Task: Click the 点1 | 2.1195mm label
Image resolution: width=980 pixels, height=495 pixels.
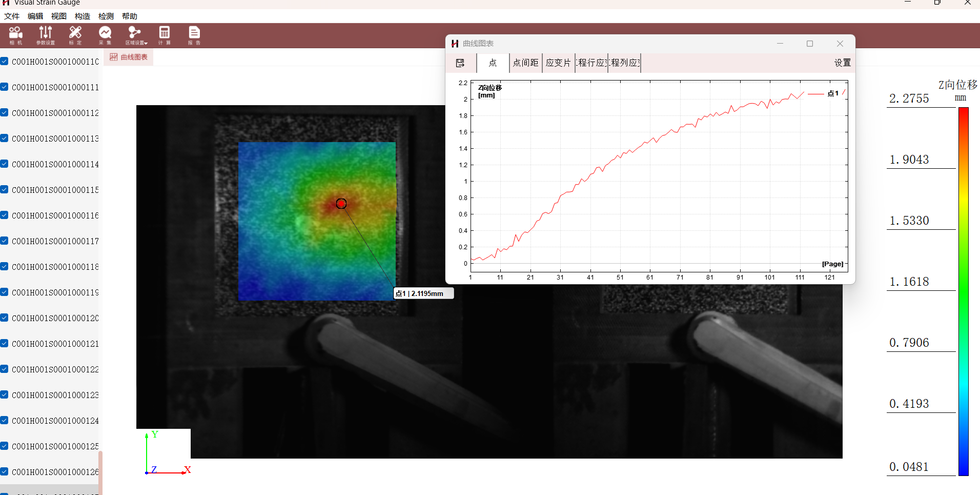Action: [x=423, y=293]
